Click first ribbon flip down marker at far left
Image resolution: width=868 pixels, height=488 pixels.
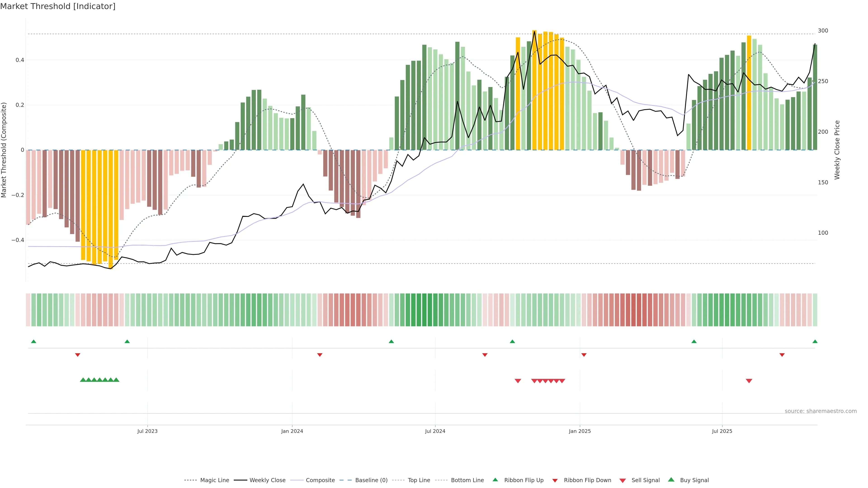point(78,355)
